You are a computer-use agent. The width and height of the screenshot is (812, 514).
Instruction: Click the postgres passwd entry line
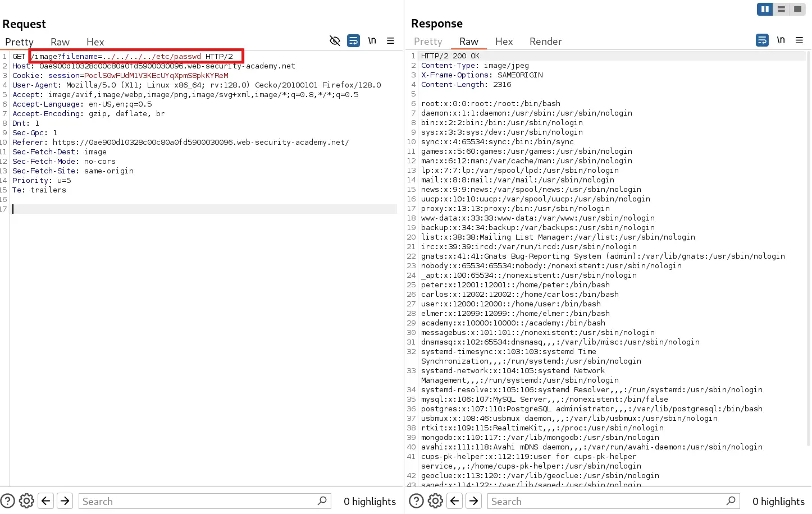click(x=592, y=409)
